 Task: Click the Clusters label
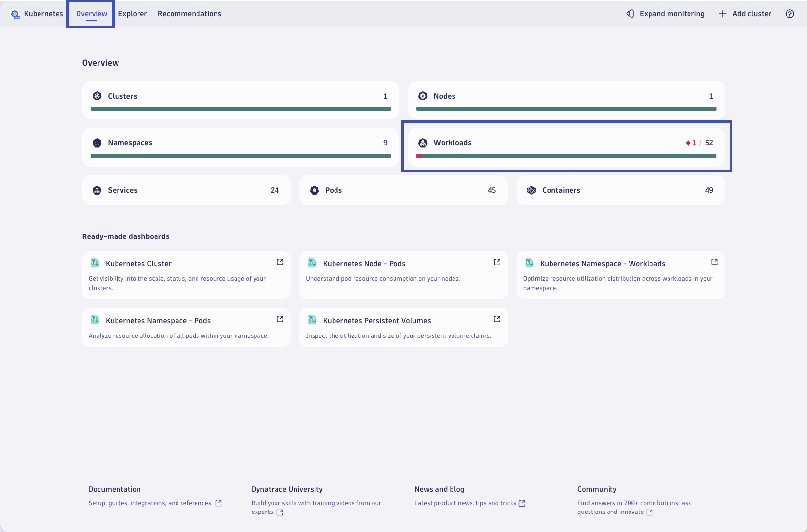(122, 96)
